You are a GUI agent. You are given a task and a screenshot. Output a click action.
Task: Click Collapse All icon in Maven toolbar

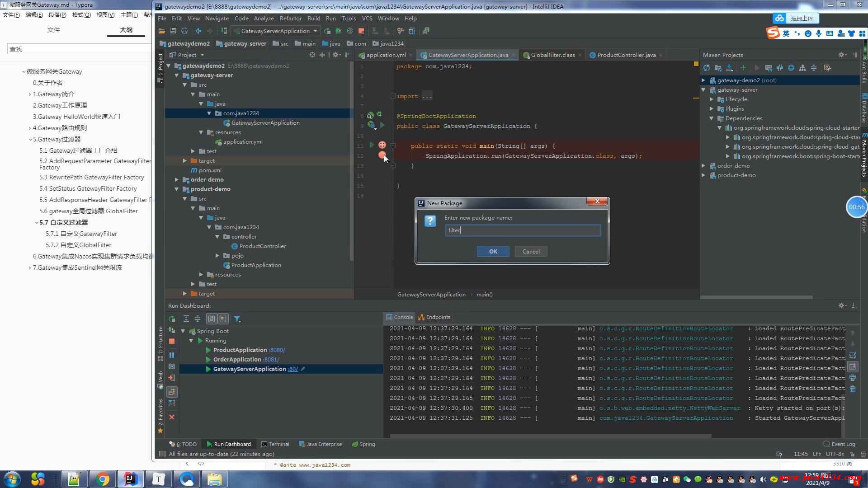coord(814,68)
